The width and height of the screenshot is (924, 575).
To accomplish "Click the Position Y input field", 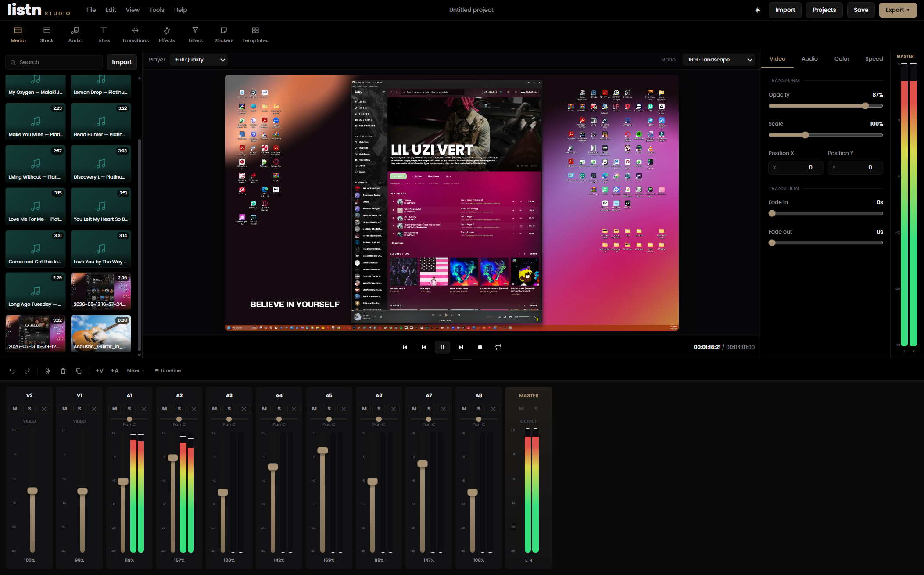I will 855,168.
